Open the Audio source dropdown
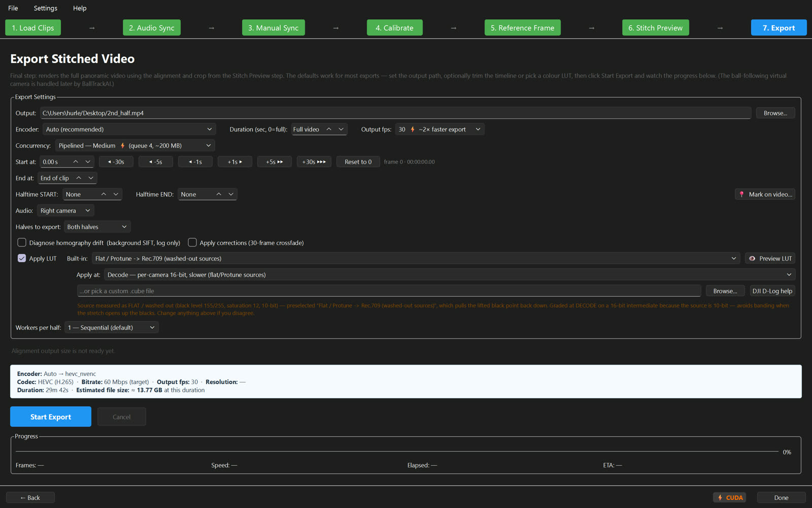812x508 pixels. tap(65, 210)
